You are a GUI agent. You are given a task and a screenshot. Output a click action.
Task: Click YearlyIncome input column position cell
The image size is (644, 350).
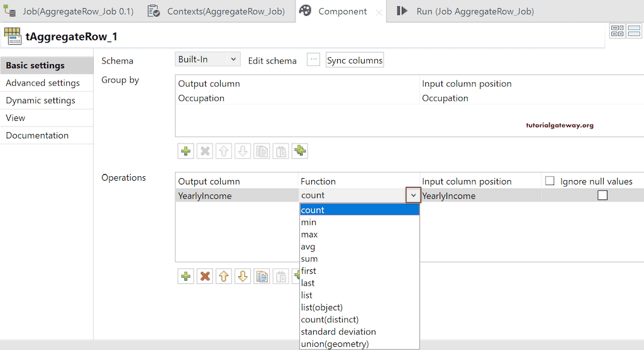481,196
